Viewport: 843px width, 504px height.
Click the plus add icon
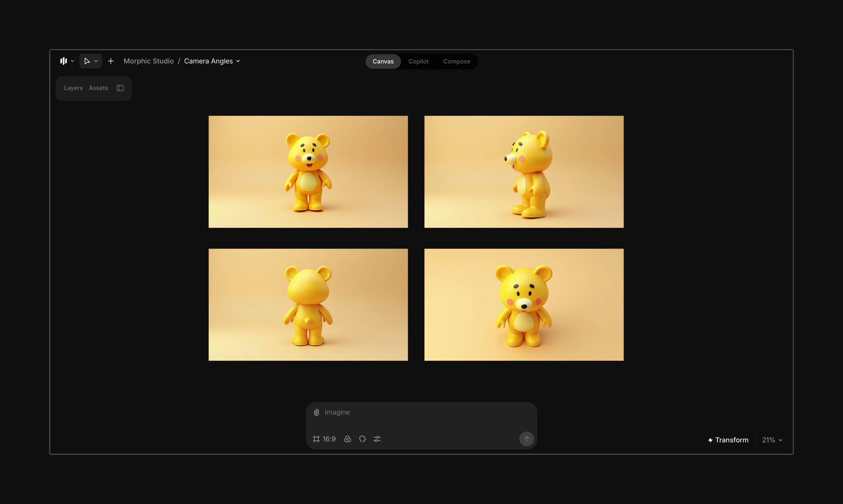111,61
